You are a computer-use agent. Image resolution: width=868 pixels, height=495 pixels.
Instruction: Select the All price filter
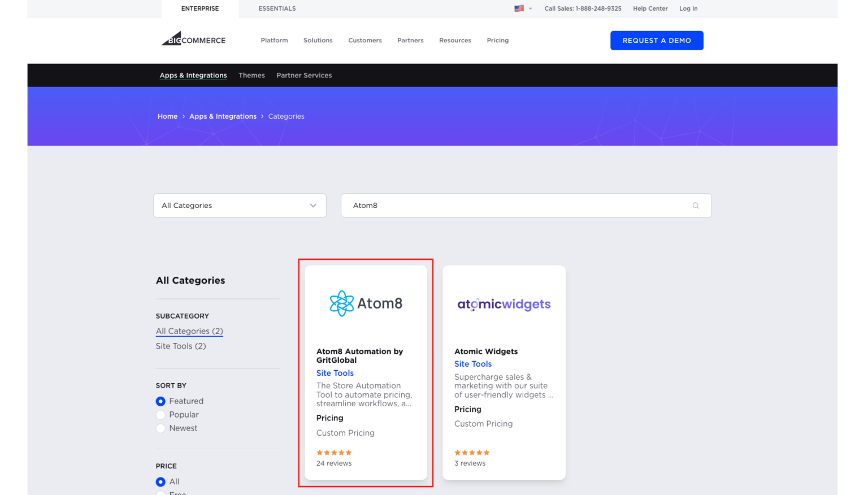click(x=161, y=482)
